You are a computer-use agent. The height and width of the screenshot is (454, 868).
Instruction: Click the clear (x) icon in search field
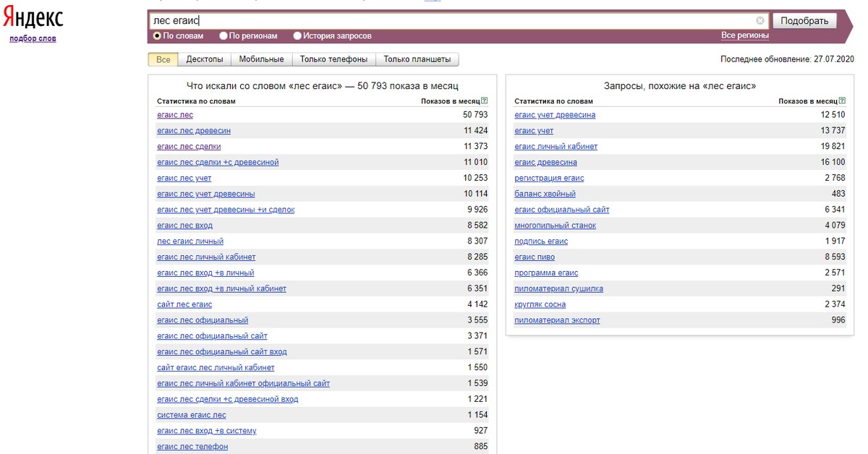tap(760, 21)
